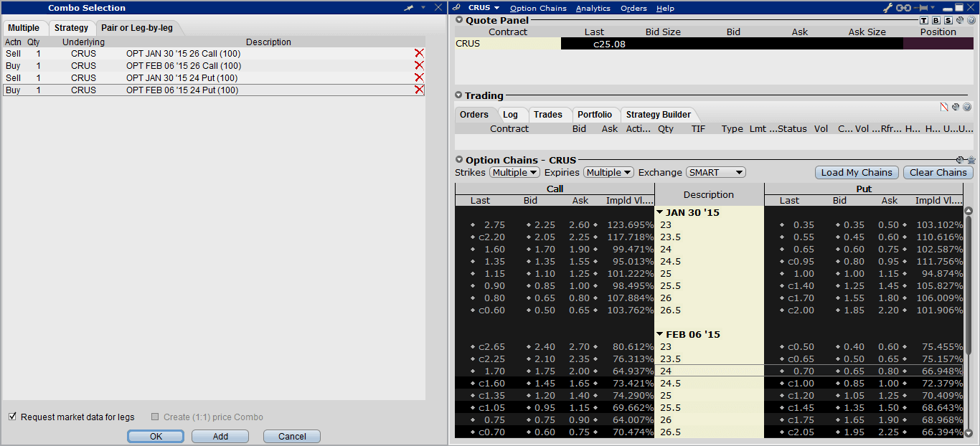Click the Add button
The height and width of the screenshot is (446, 980).
tap(220, 436)
